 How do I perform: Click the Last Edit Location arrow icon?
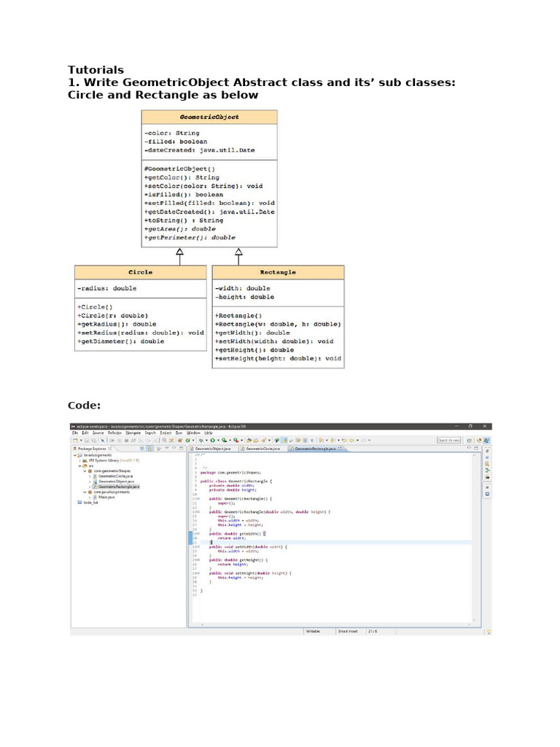344,440
